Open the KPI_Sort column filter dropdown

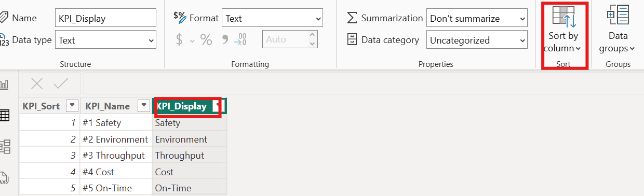pyautogui.click(x=73, y=106)
